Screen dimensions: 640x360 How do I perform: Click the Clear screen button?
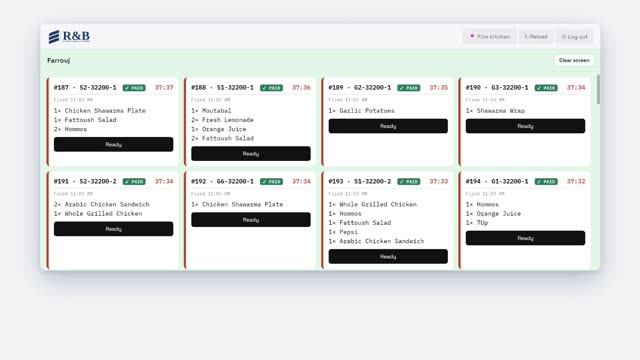coord(574,60)
